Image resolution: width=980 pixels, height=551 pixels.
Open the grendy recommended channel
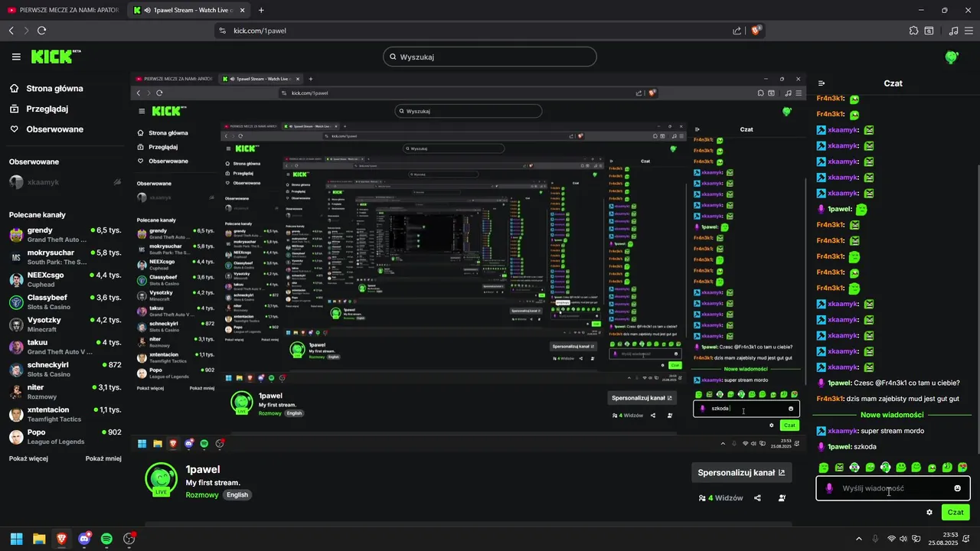pyautogui.click(x=65, y=234)
